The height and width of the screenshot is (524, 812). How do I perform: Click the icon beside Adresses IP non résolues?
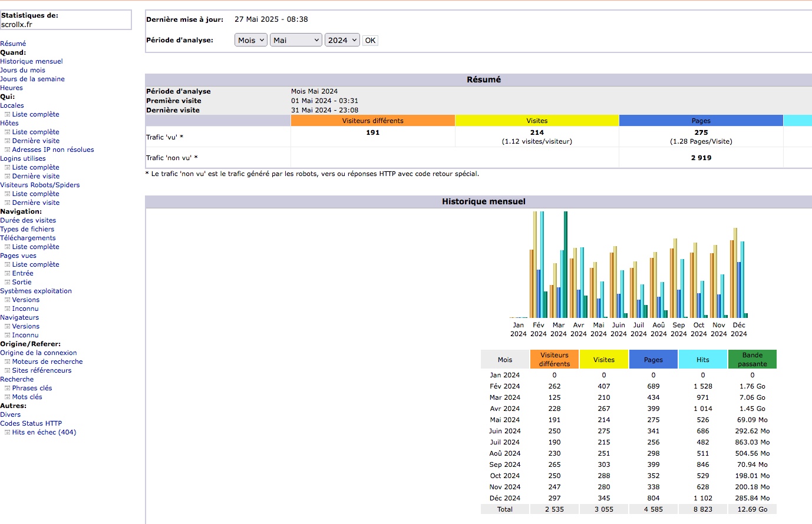[x=7, y=150]
